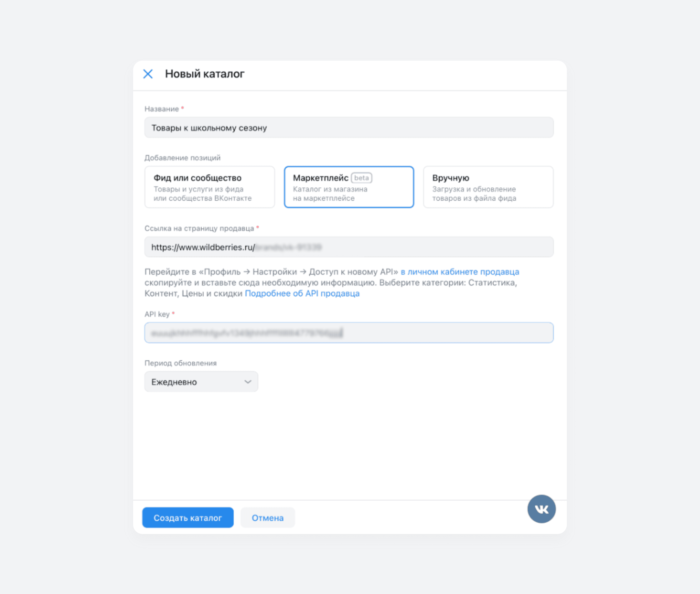This screenshot has width=700, height=594.
Task: Choose the Вручную option for adding items
Action: pyautogui.click(x=488, y=187)
